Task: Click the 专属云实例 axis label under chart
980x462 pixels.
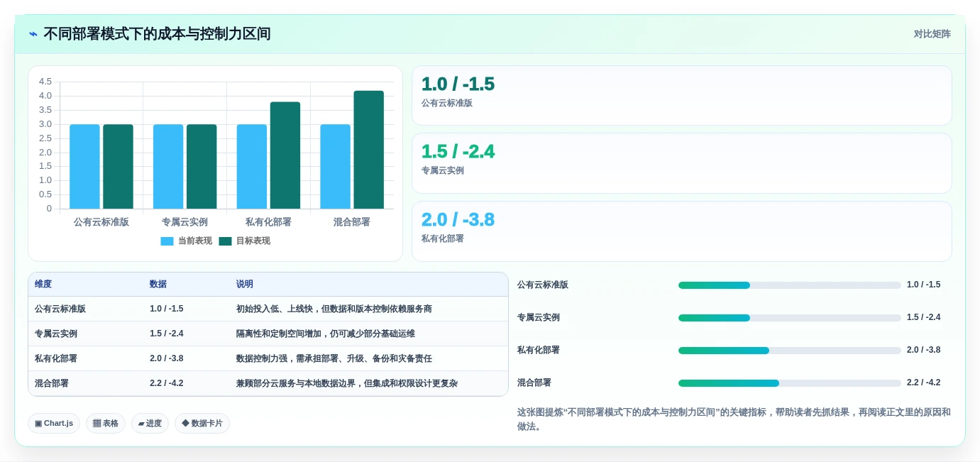Action: point(185,222)
